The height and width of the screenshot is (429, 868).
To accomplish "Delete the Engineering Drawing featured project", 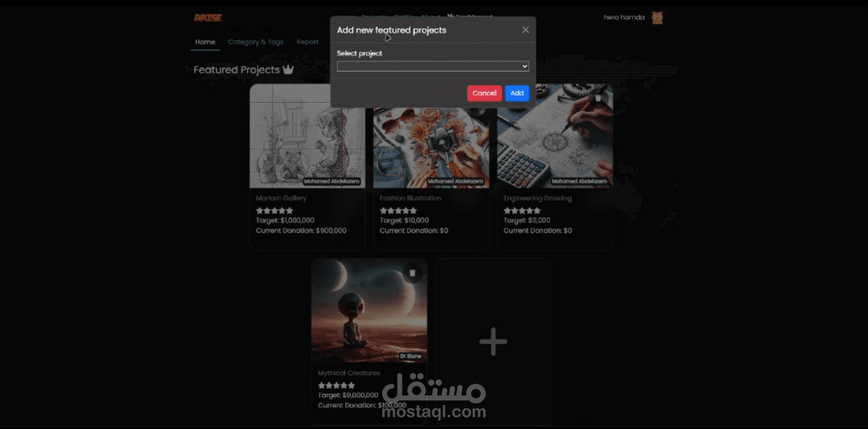I will (x=598, y=99).
